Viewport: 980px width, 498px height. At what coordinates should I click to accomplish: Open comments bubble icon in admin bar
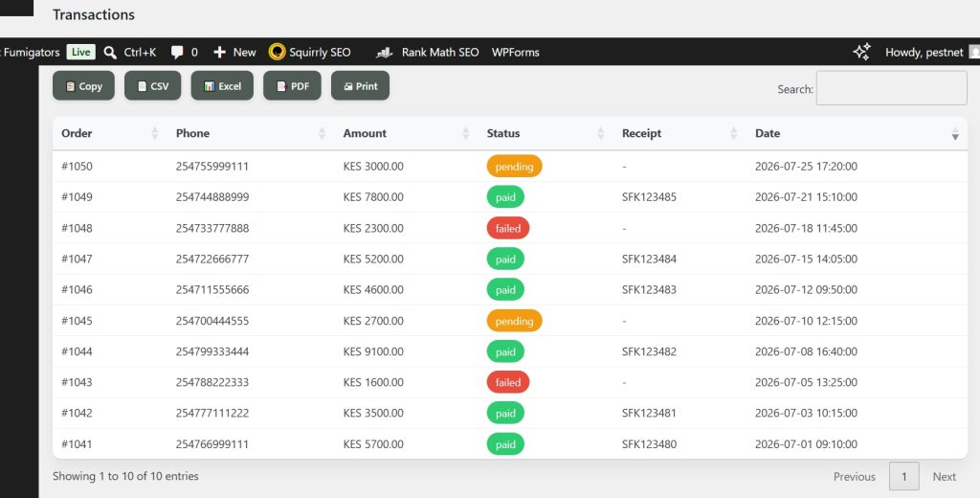177,53
